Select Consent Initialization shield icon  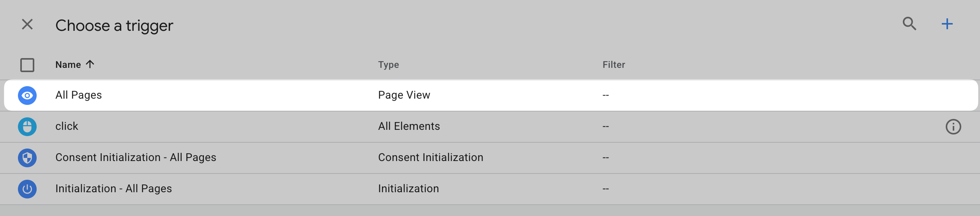[x=27, y=158]
